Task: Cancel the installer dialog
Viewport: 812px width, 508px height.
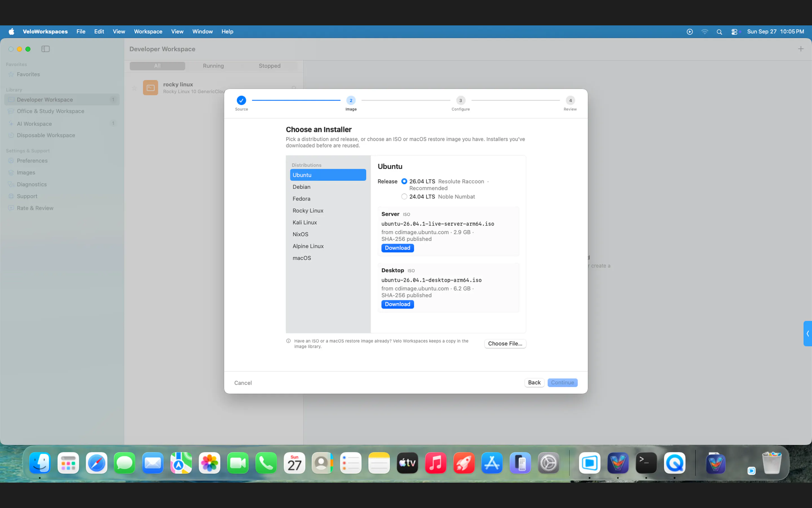Action: pyautogui.click(x=242, y=383)
